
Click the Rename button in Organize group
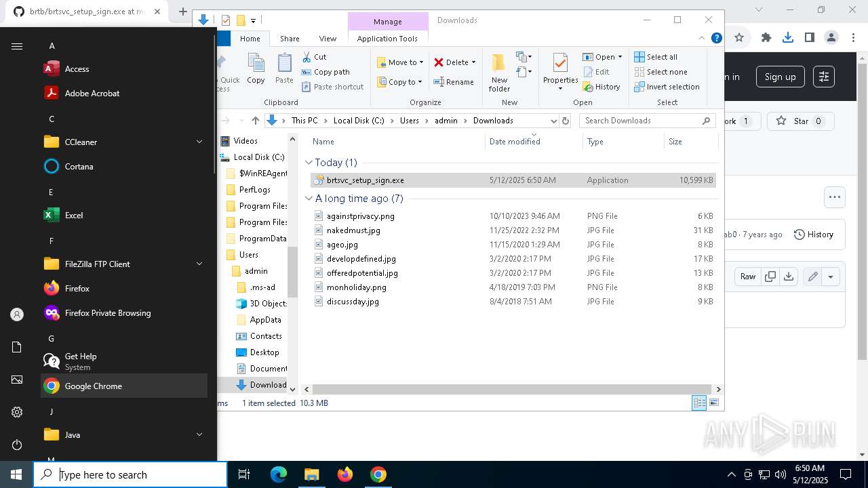[454, 82]
